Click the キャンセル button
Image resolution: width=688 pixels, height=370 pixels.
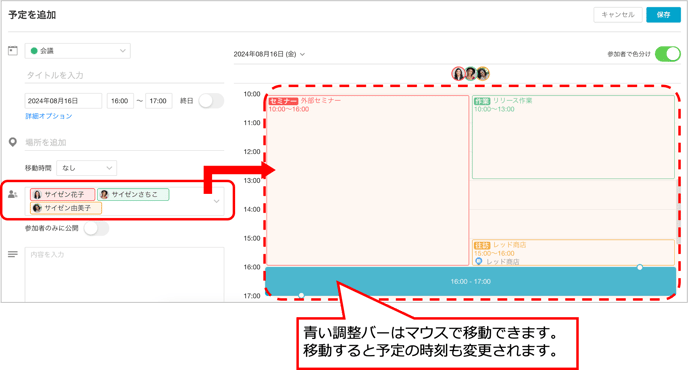click(618, 14)
